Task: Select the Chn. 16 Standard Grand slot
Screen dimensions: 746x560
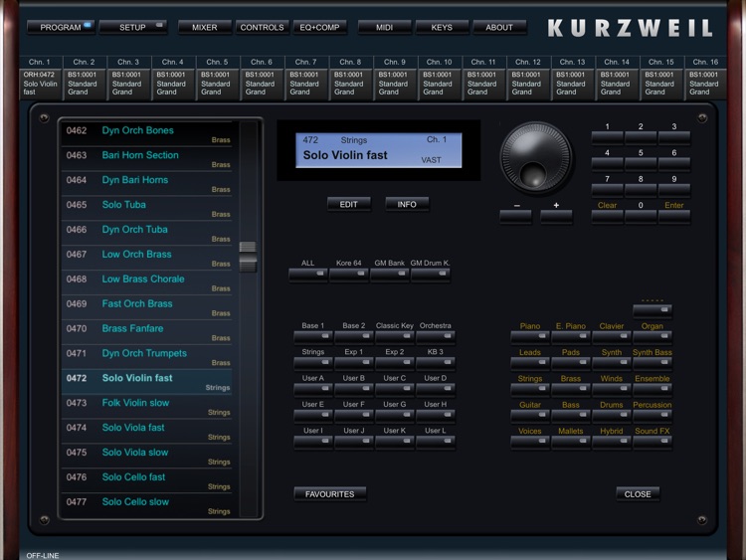Action: [x=705, y=84]
